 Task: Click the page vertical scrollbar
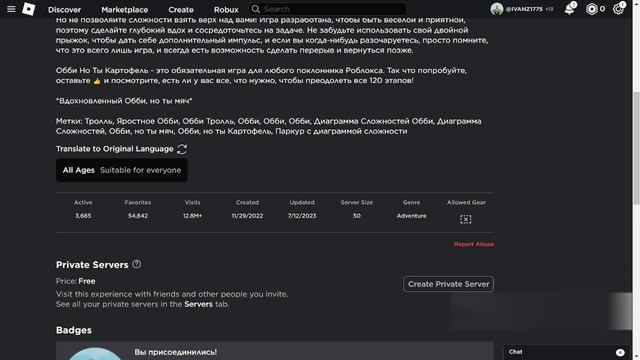coord(636,147)
